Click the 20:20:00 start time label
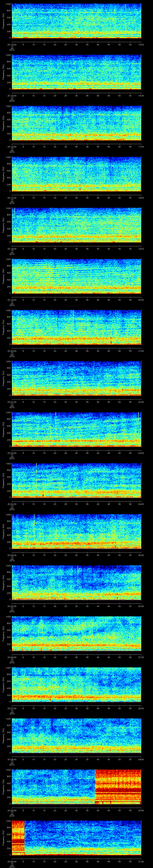Image resolution: width=153 pixels, height=868 pixels. point(12,351)
